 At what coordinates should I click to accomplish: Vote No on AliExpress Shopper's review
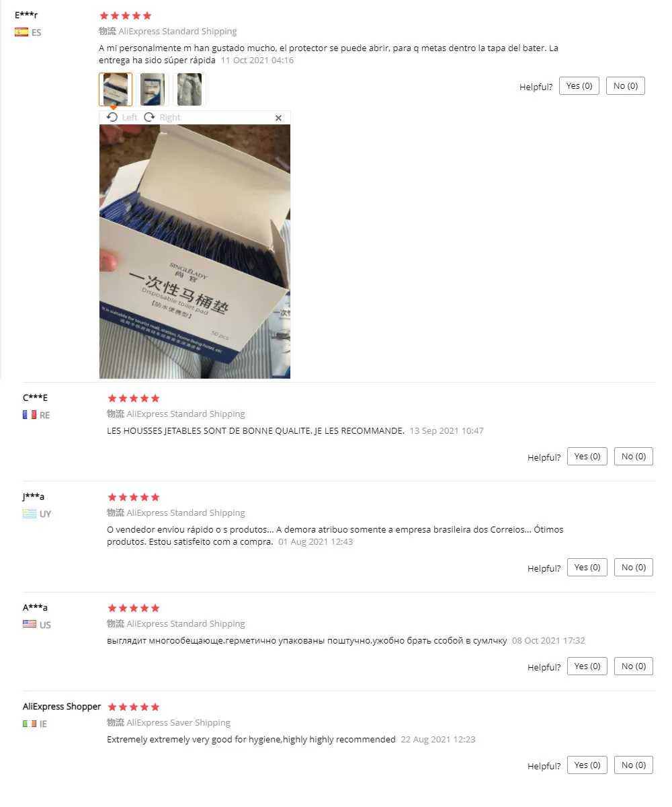click(x=634, y=765)
